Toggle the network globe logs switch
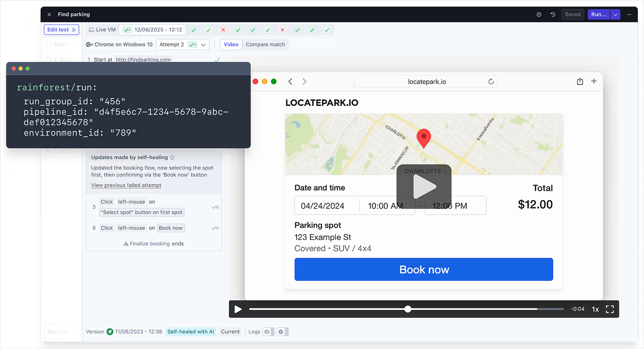Image resolution: width=644 pixels, height=349 pixels. pyautogui.click(x=282, y=332)
